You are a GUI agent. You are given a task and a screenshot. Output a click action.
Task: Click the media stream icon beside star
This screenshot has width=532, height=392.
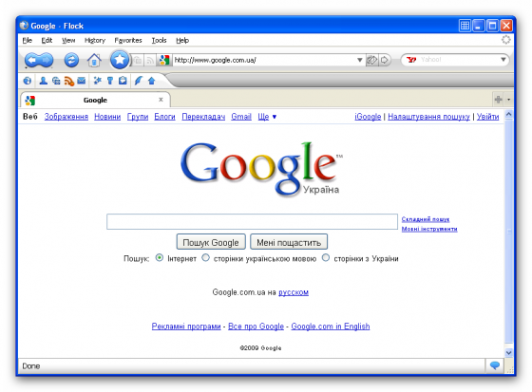pyautogui.click(x=138, y=61)
